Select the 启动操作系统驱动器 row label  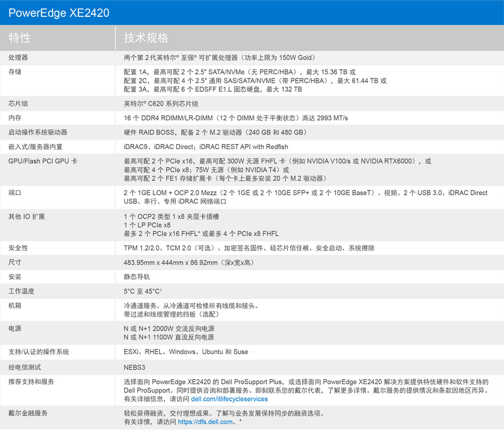tap(38, 132)
